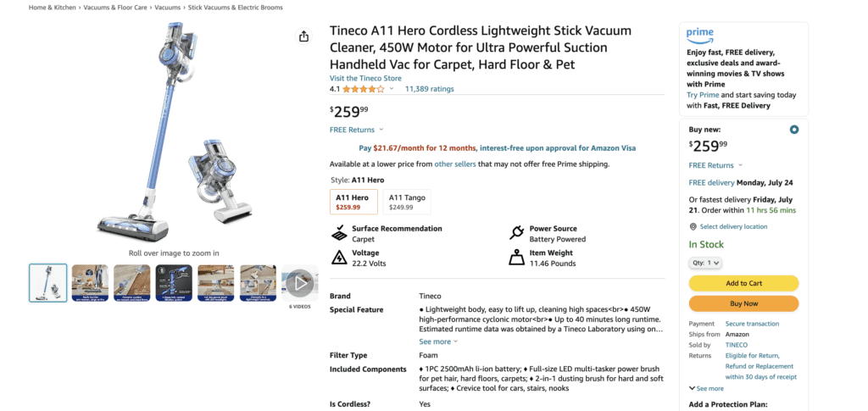The height and width of the screenshot is (411, 868).
Task: Click the Voltage warning triangle icon
Action: coord(338,258)
